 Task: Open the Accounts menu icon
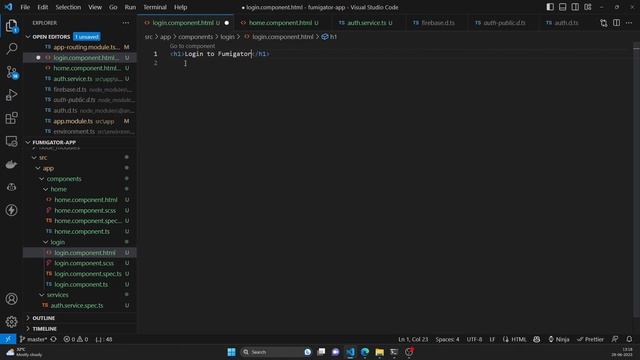tap(11, 299)
